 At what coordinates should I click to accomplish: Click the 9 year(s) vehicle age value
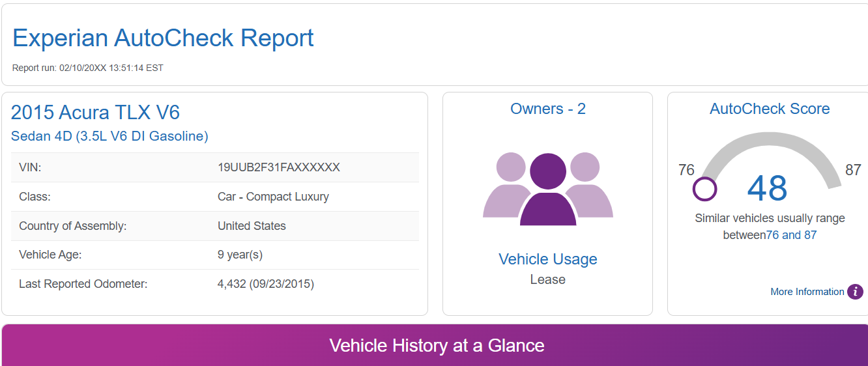(240, 255)
